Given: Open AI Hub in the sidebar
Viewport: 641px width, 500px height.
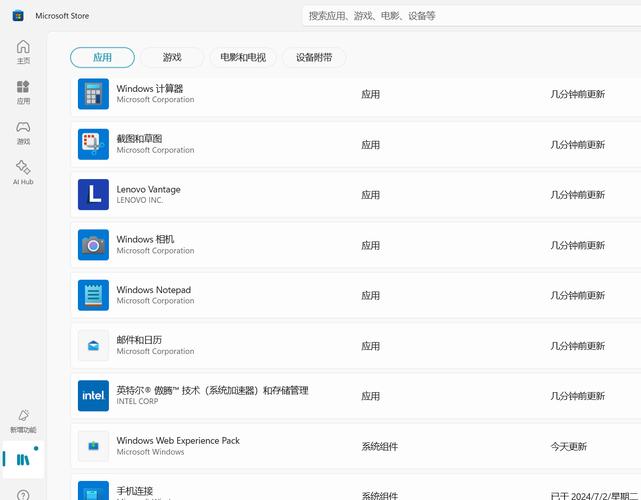Looking at the screenshot, I should [23, 172].
